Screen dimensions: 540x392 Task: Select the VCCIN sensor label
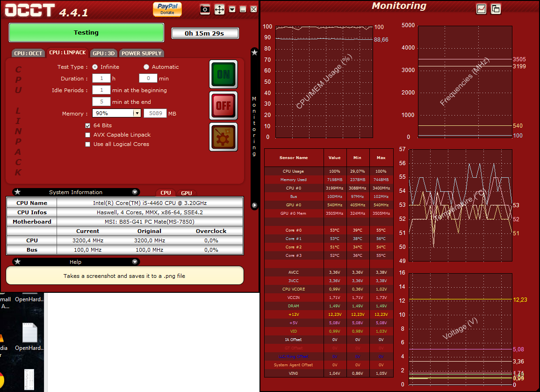(294, 298)
